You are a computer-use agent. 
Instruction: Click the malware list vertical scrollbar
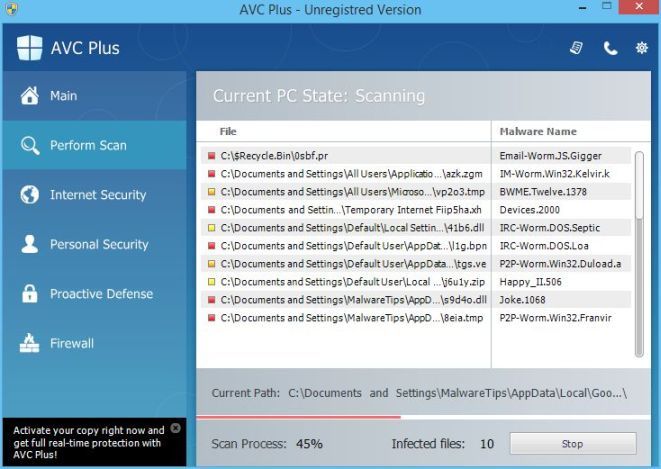tap(639, 250)
